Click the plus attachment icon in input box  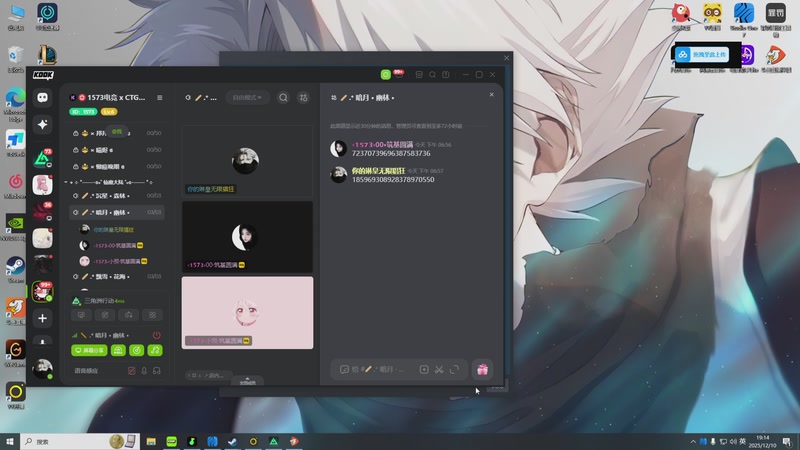coord(424,369)
